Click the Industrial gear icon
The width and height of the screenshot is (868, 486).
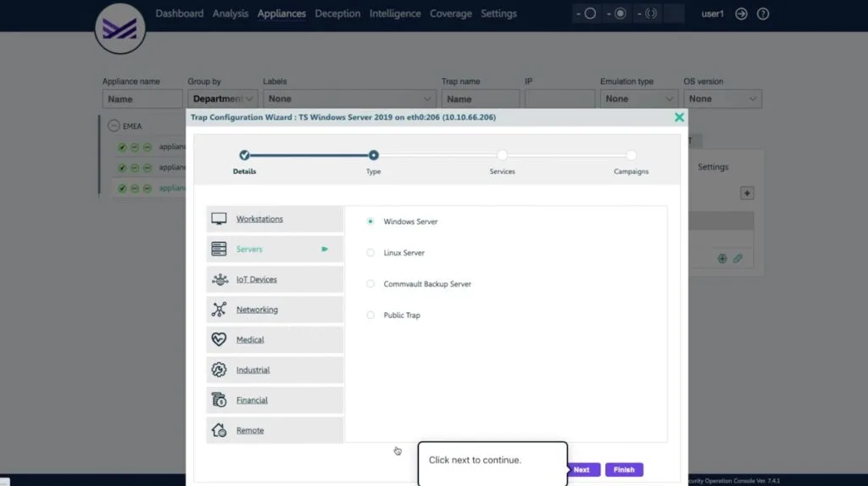click(x=219, y=370)
